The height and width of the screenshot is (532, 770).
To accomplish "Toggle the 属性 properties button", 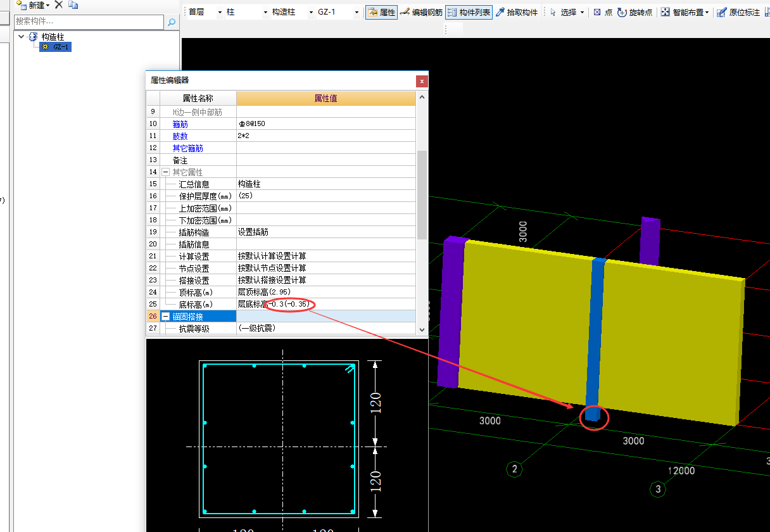I will coord(382,12).
